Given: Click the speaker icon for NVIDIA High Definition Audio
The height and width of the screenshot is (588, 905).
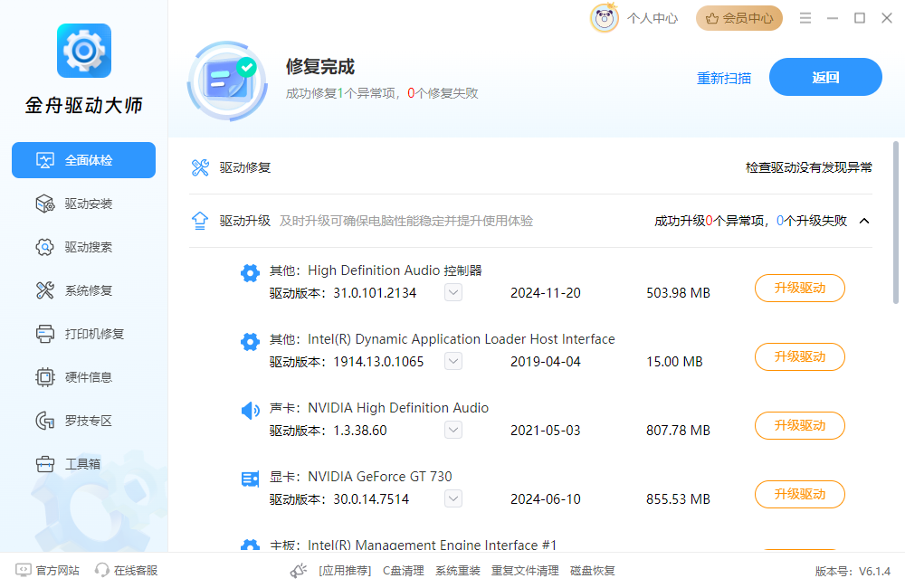Looking at the screenshot, I should (x=250, y=411).
